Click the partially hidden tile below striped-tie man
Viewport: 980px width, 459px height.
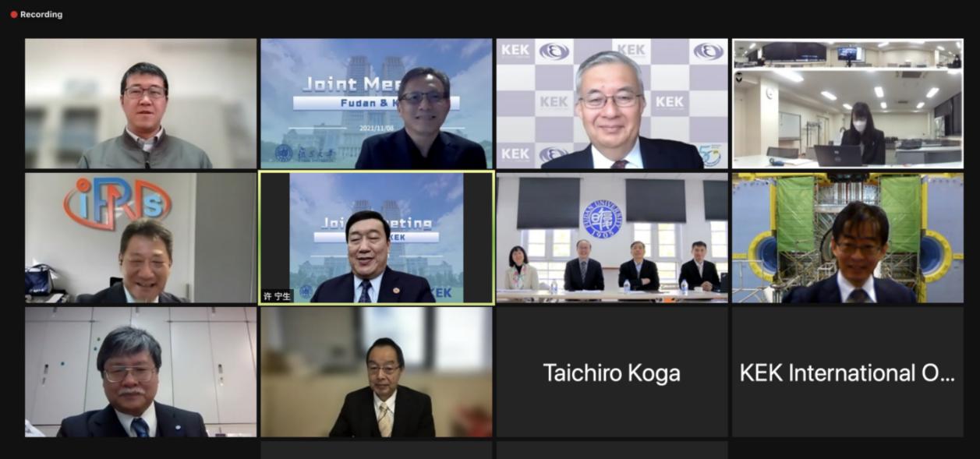pyautogui.click(x=377, y=450)
